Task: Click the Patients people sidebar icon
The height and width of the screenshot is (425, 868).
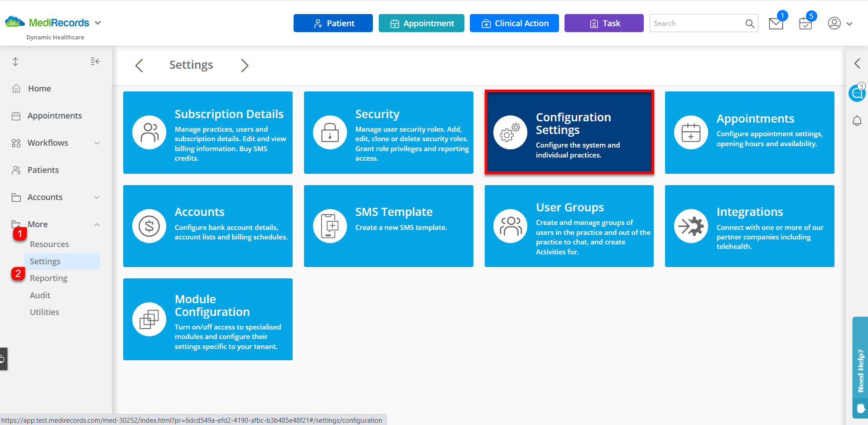Action: (x=16, y=170)
